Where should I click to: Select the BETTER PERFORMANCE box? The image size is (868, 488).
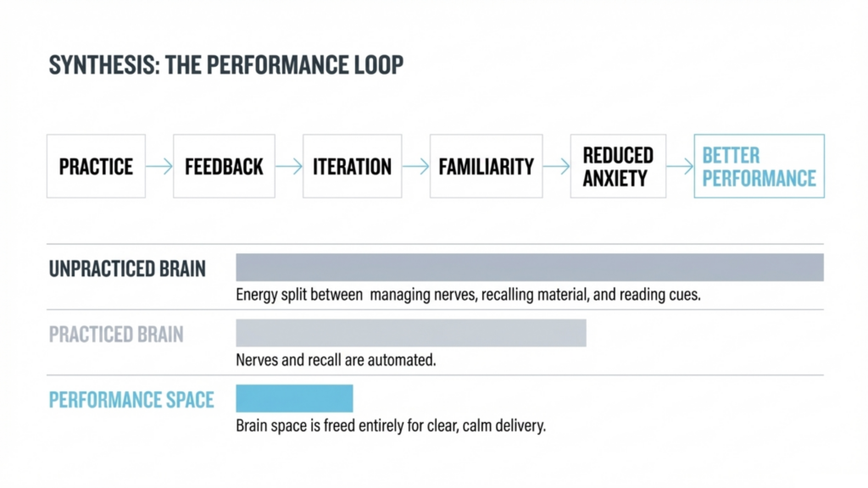pos(759,166)
